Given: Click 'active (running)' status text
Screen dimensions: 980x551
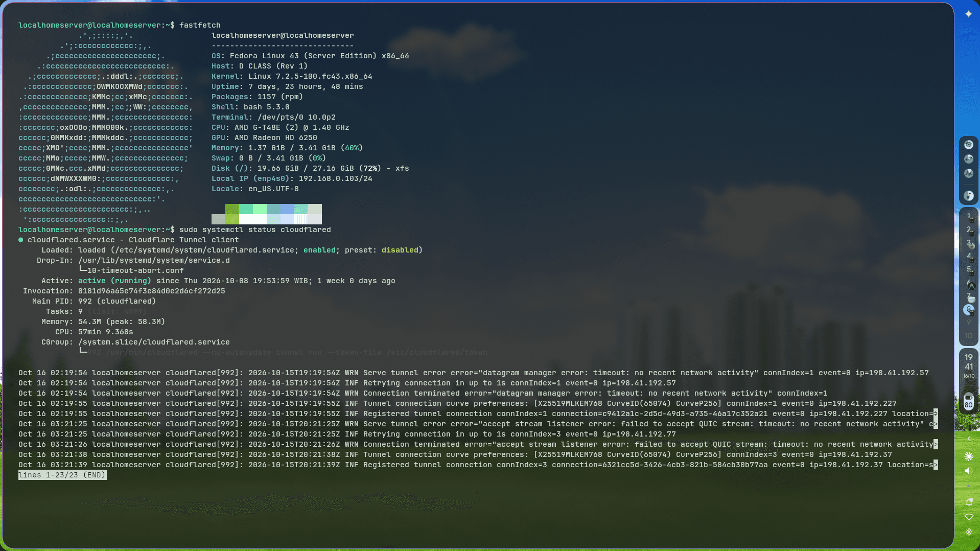Looking at the screenshot, I should pyautogui.click(x=114, y=281).
